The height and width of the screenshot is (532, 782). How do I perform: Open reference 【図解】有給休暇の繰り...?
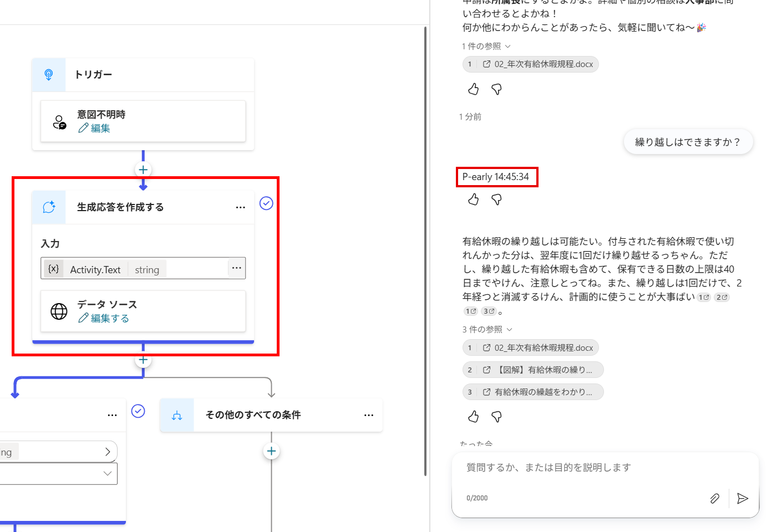(533, 370)
